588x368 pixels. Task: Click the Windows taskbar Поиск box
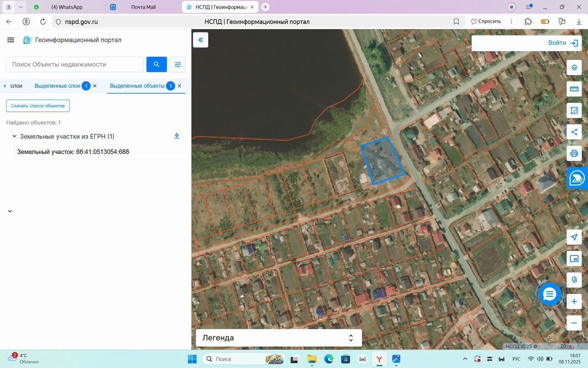(x=243, y=359)
